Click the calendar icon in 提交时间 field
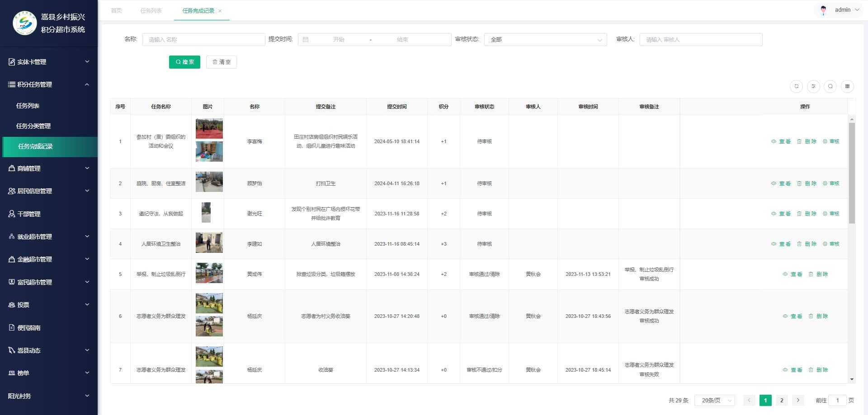This screenshot has height=415, width=868. [306, 40]
